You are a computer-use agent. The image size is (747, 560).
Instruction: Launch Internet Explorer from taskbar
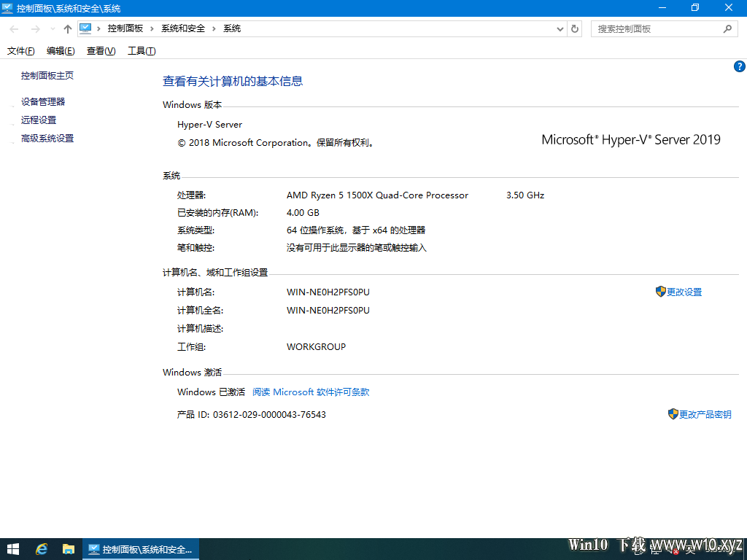click(x=42, y=549)
